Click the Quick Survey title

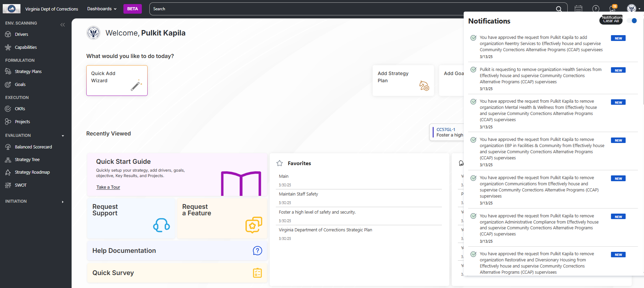(113, 273)
